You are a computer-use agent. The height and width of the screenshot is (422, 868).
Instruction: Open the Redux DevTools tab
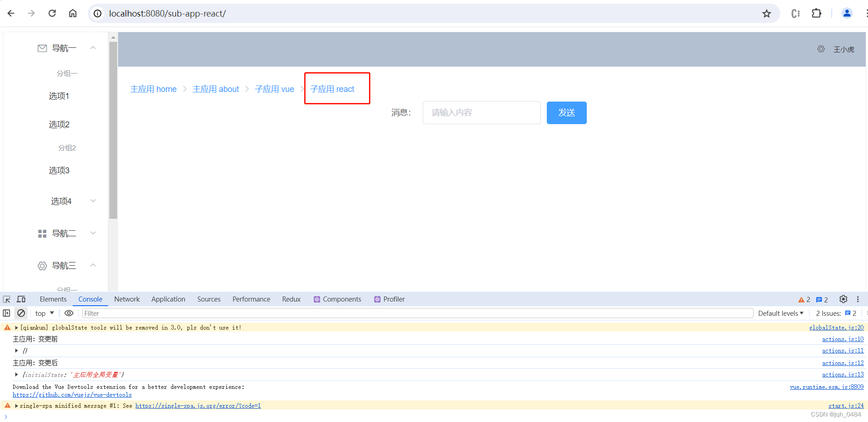click(x=291, y=299)
